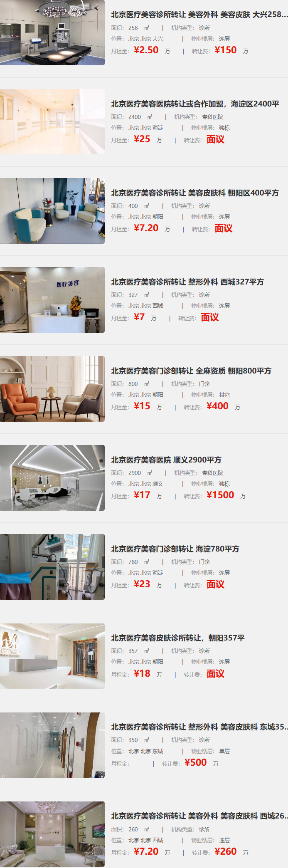This screenshot has height=868, width=288.
Task: Open the Xicheng 260㎡ clinic listing title
Action: coord(199,816)
